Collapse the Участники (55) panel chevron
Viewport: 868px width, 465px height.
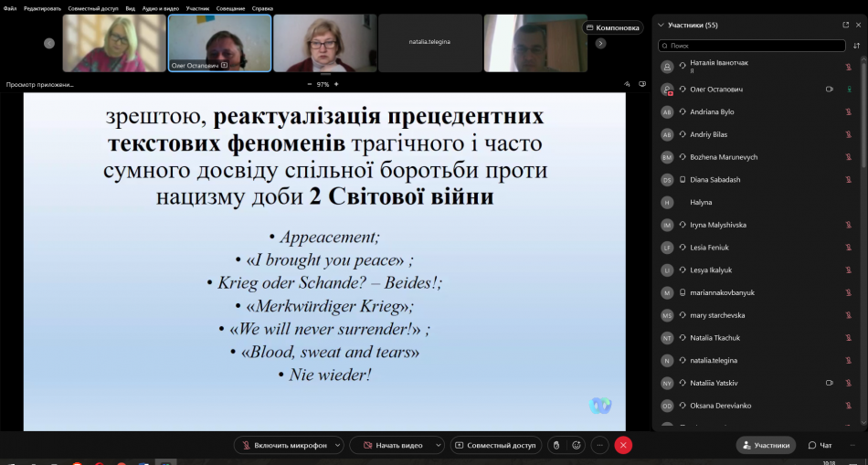pyautogui.click(x=662, y=25)
